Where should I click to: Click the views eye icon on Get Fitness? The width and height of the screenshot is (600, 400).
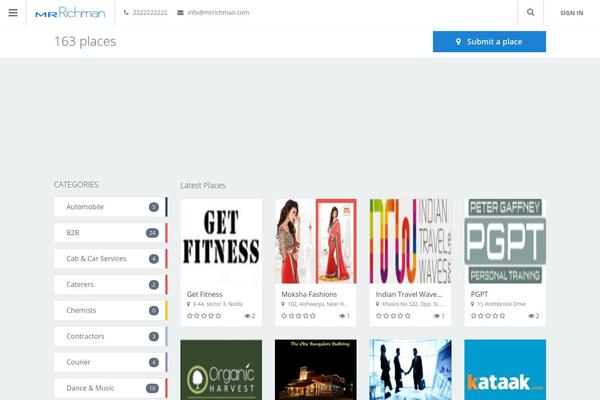pos(247,316)
